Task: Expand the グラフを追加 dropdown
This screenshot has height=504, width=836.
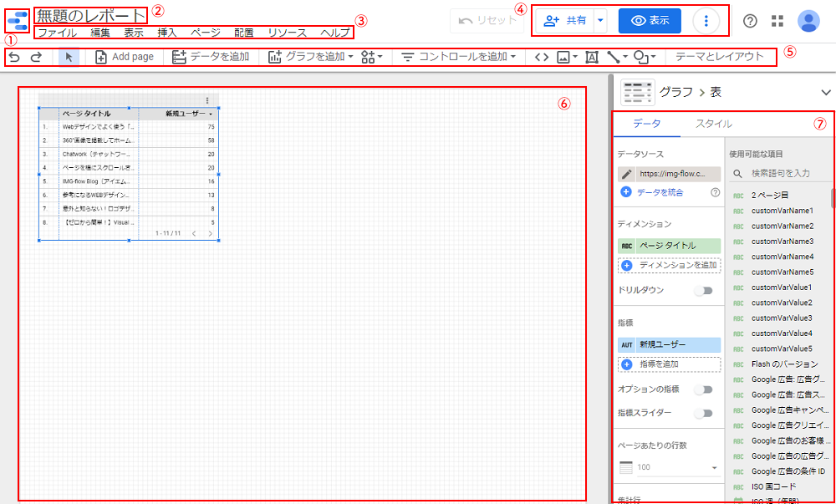Action: (x=310, y=57)
